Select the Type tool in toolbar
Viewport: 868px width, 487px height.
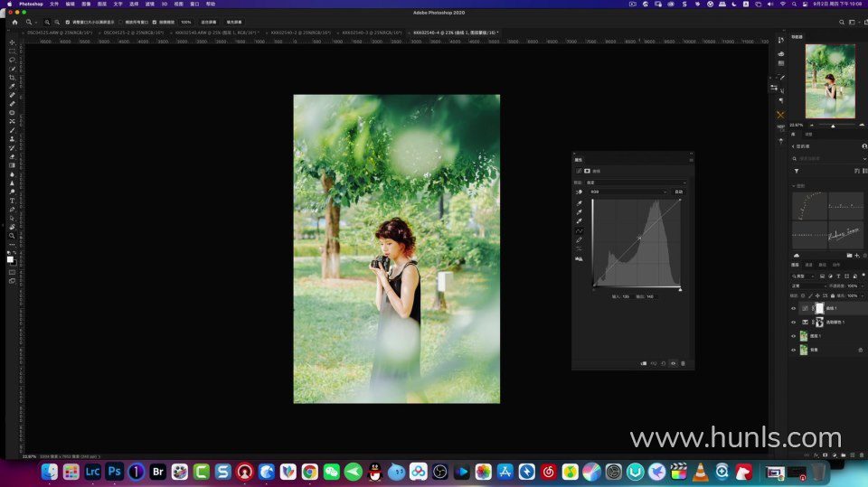(x=12, y=200)
